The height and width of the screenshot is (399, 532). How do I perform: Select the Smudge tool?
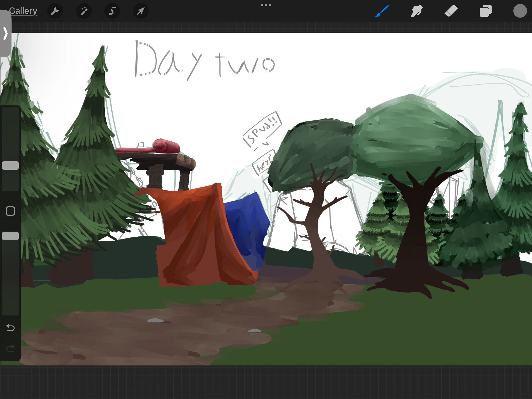417,11
